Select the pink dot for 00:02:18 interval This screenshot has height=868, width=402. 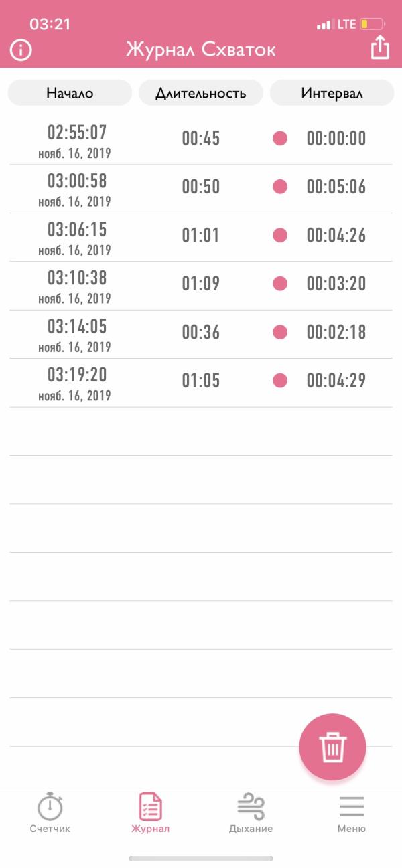coord(280,332)
